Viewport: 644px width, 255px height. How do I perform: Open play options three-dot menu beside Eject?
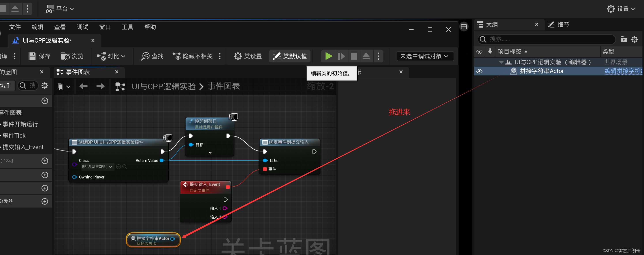coord(378,56)
